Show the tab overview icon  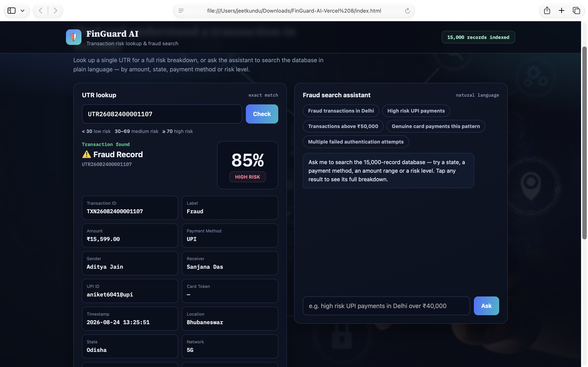tap(576, 10)
